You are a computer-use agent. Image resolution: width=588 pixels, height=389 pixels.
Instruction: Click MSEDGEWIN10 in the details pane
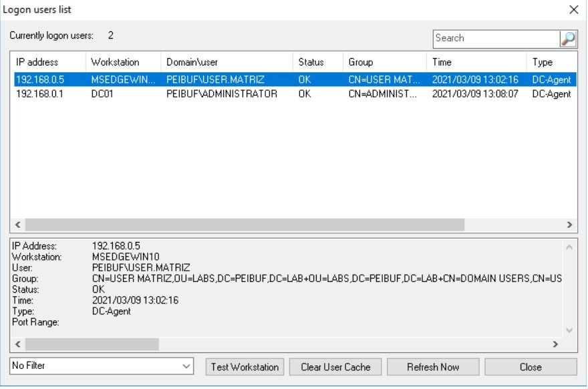pos(126,257)
